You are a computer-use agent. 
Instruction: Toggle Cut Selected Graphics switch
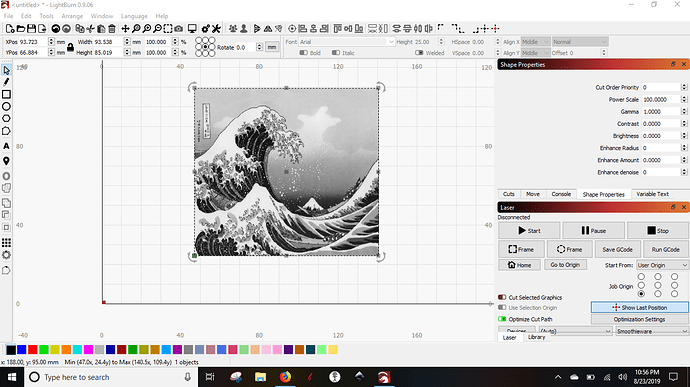[x=502, y=297]
